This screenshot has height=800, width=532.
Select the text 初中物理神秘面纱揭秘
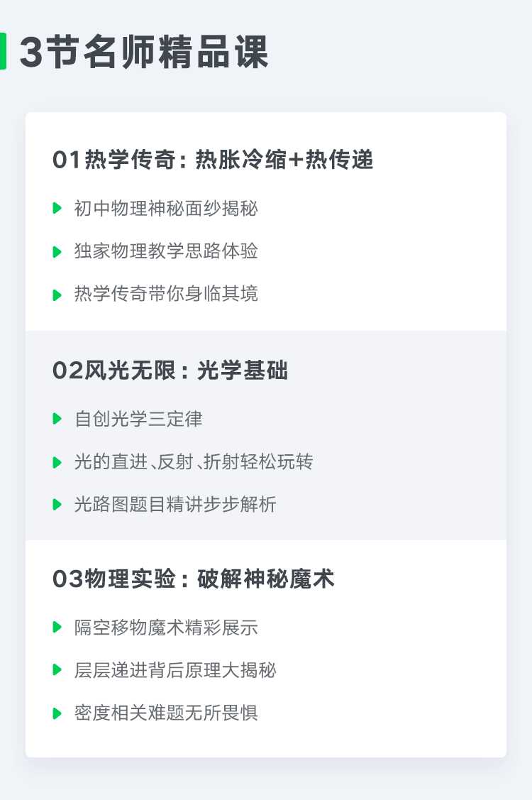pyautogui.click(x=166, y=209)
